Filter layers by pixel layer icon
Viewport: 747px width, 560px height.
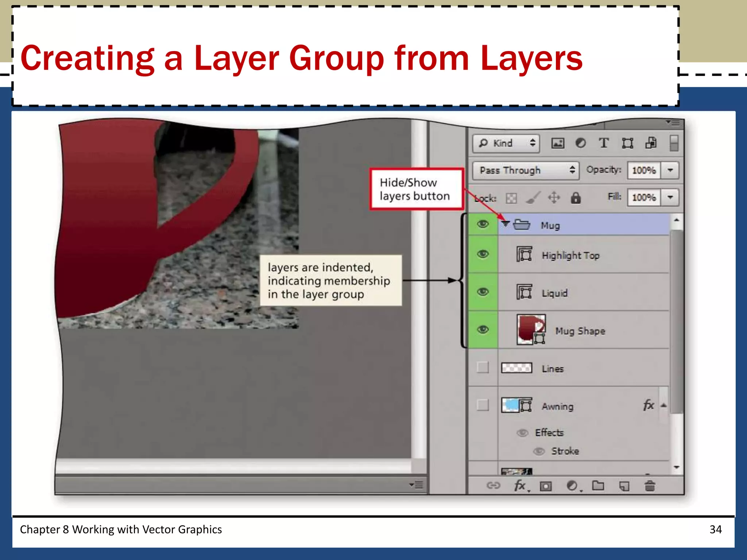click(x=557, y=143)
